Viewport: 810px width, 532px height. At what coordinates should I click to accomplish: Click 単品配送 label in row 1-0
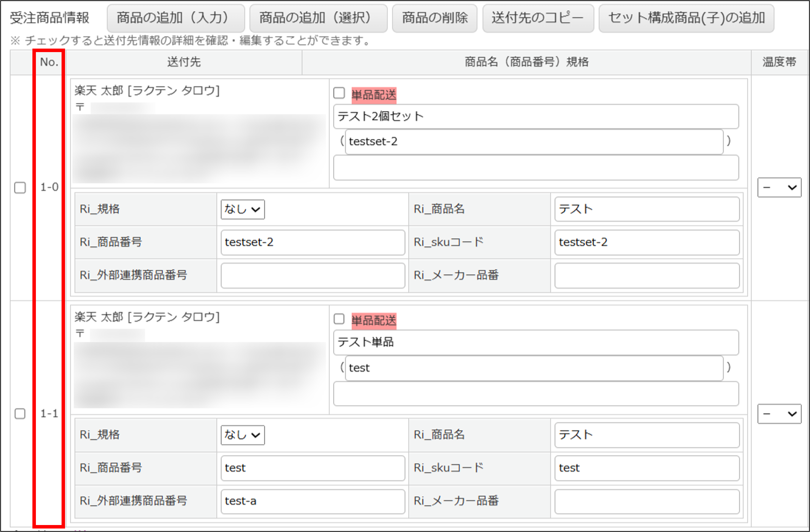click(x=374, y=95)
